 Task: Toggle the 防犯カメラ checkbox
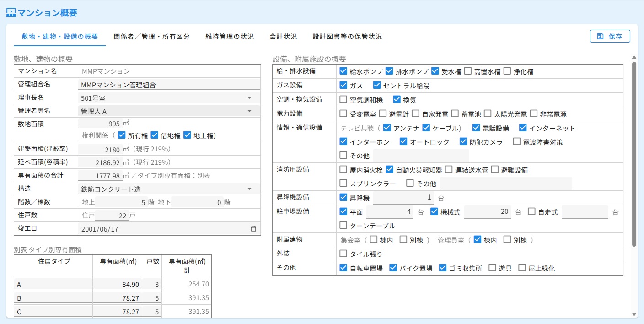[463, 142]
